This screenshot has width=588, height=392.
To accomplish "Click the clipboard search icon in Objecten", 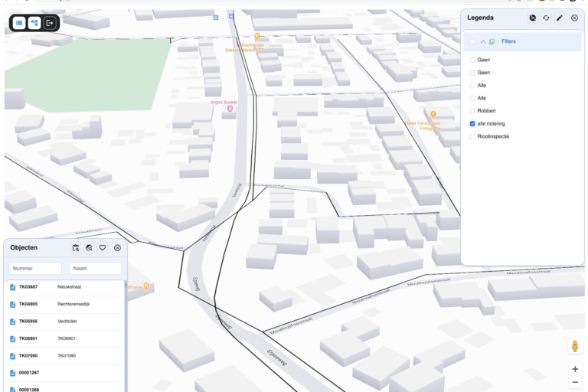I will (x=76, y=248).
